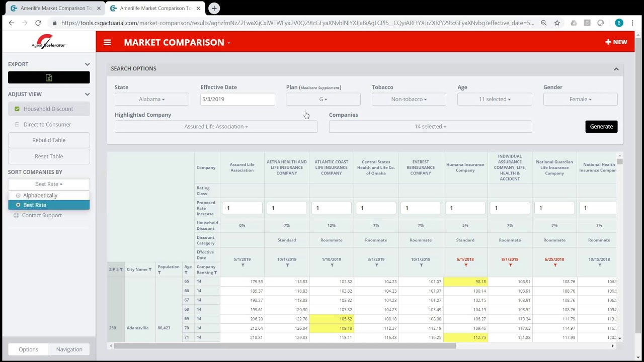
Task: Click the Reset Table button
Action: [49, 156]
